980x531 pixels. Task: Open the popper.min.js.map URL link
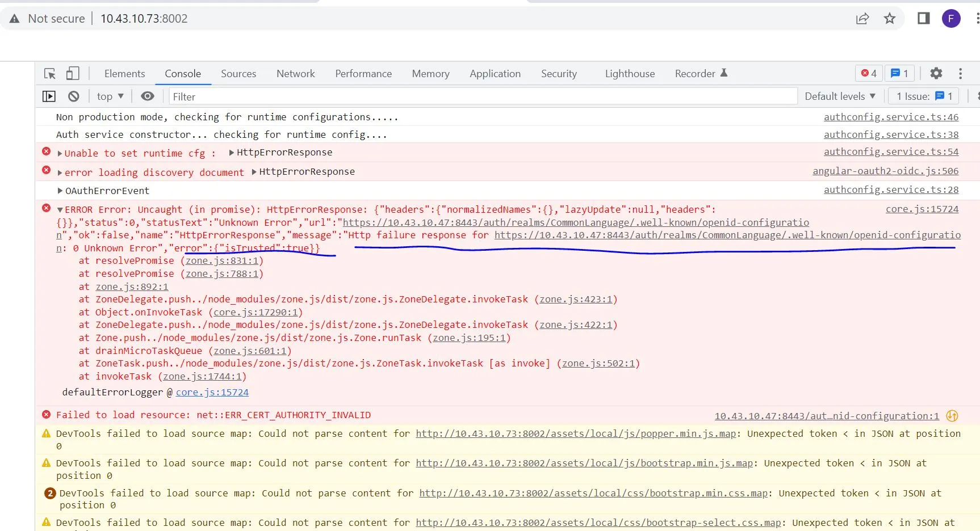coord(576,433)
